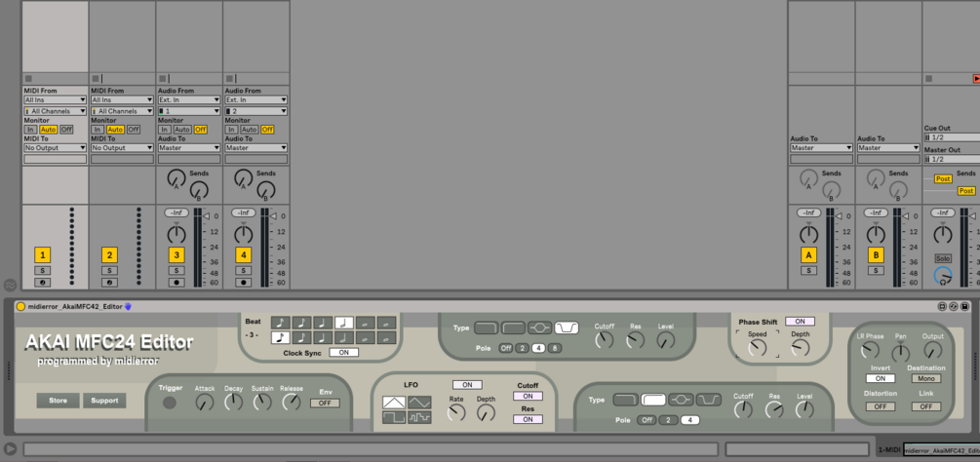Viewport: 980px width, 462px height.
Task: Open the Master Out 1/2 dropdown
Action: [x=952, y=159]
